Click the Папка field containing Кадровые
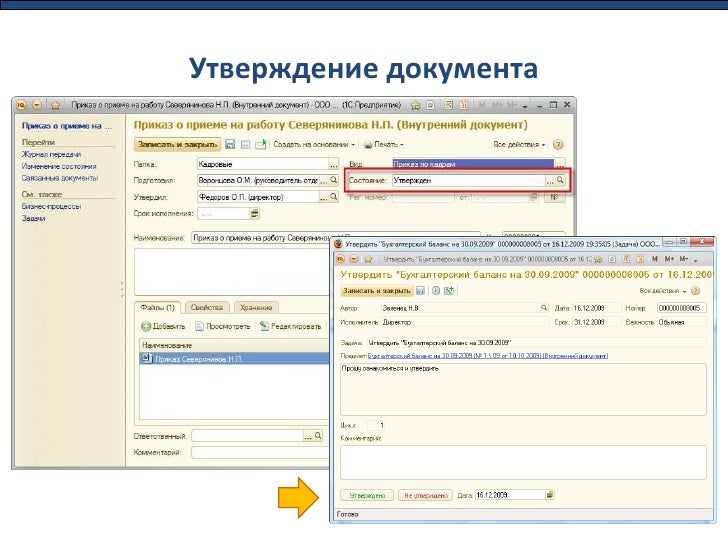This screenshot has height=546, width=728. 263,164
